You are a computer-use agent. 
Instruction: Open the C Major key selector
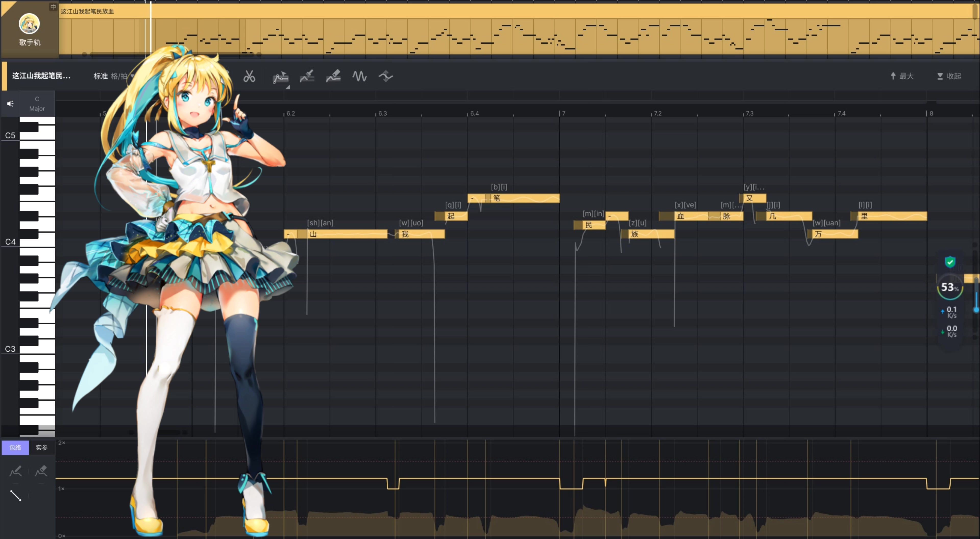[37, 103]
